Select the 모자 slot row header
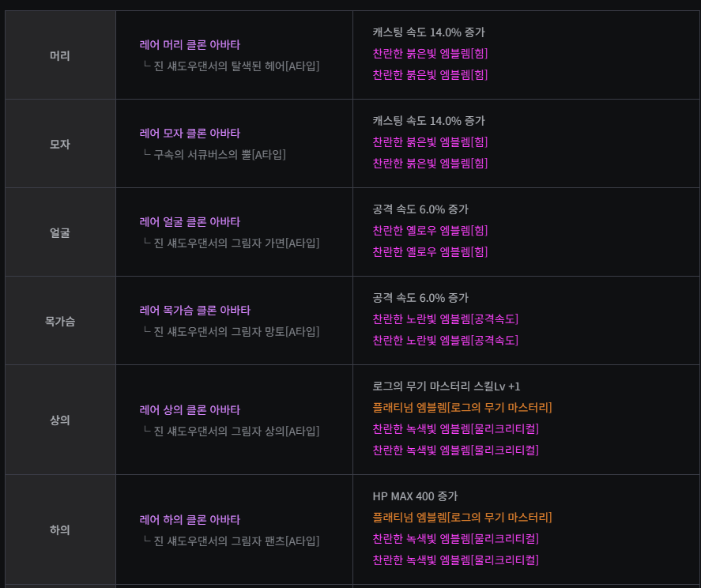This screenshot has width=701, height=588. pos(60,144)
